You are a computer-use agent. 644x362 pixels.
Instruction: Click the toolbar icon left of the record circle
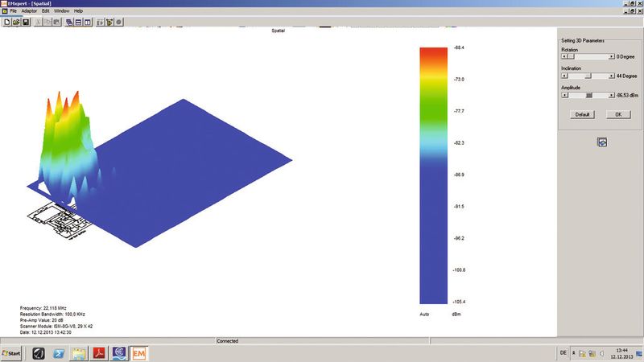(x=109, y=23)
